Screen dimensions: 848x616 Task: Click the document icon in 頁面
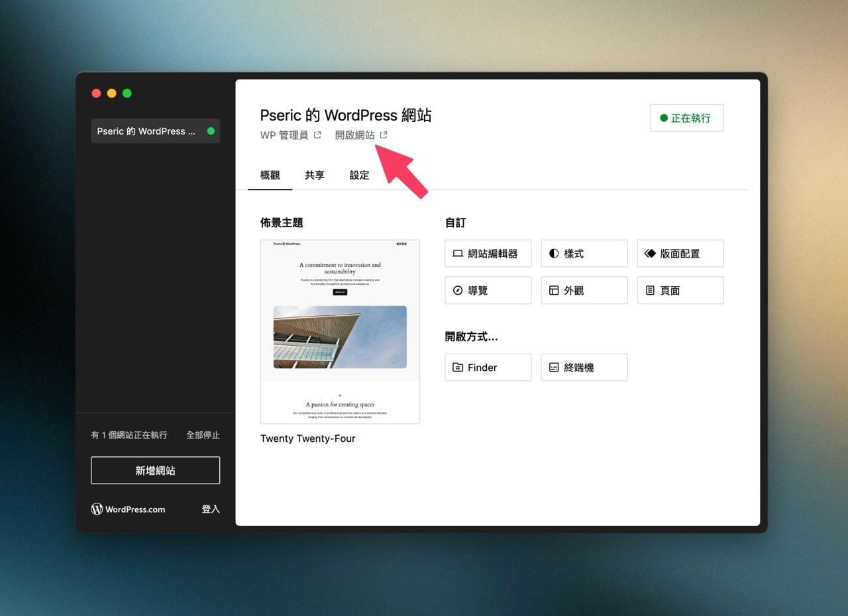tap(650, 291)
